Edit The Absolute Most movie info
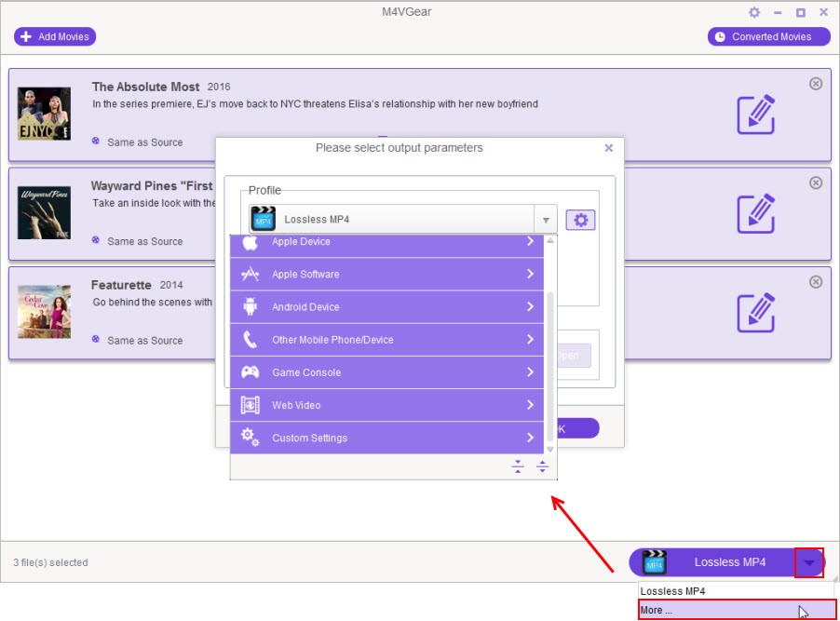 (756, 115)
